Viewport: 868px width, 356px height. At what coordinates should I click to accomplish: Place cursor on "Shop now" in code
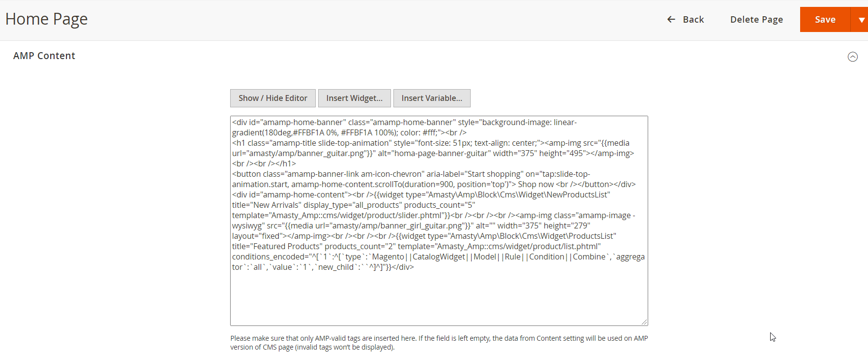pos(535,184)
